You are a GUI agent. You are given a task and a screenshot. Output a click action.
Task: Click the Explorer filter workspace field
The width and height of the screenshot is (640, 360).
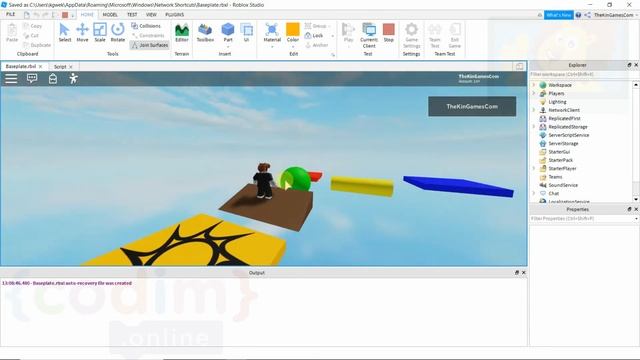tap(582, 74)
